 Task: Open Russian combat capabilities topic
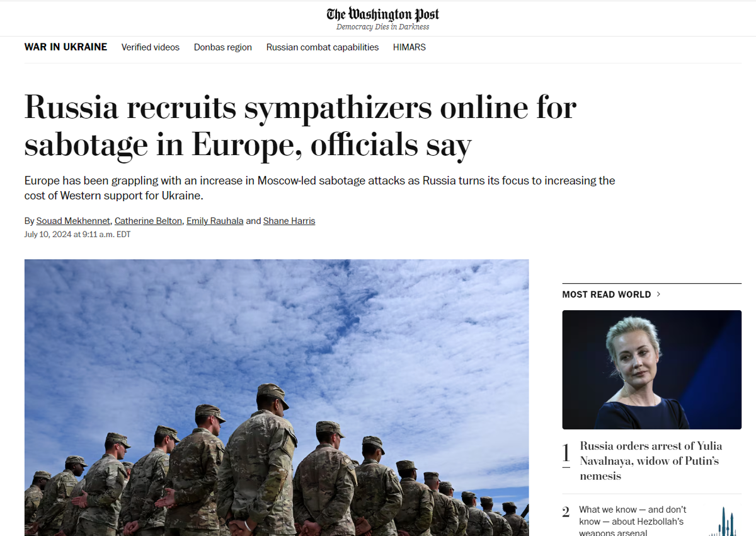(x=323, y=47)
